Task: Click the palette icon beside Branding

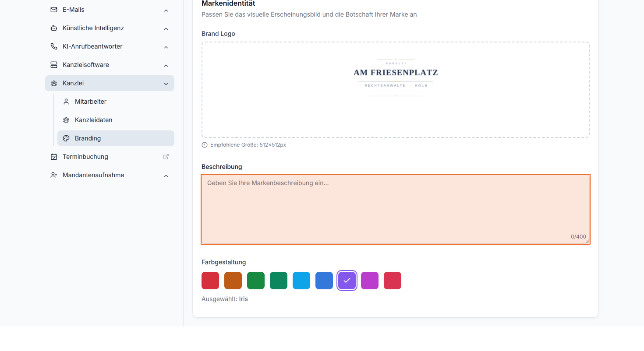Action: coord(66,138)
